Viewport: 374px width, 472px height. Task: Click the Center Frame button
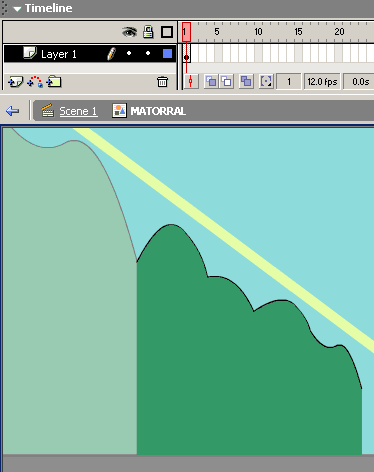pyautogui.click(x=191, y=82)
